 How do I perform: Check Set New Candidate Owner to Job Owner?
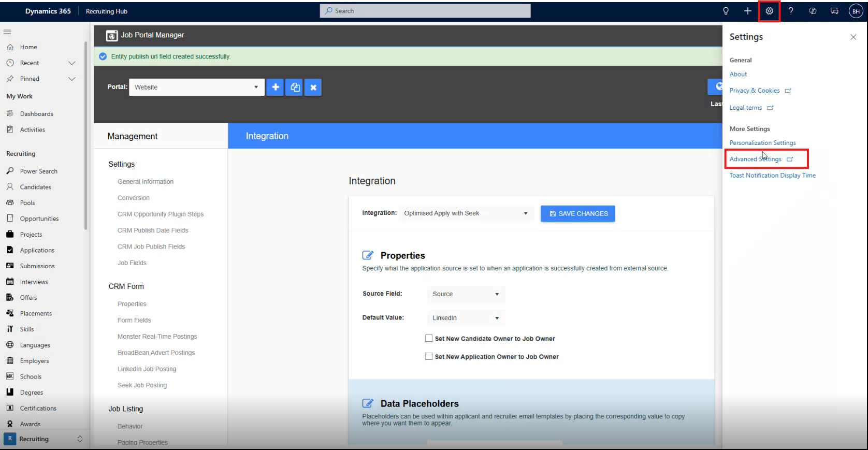[x=429, y=338]
